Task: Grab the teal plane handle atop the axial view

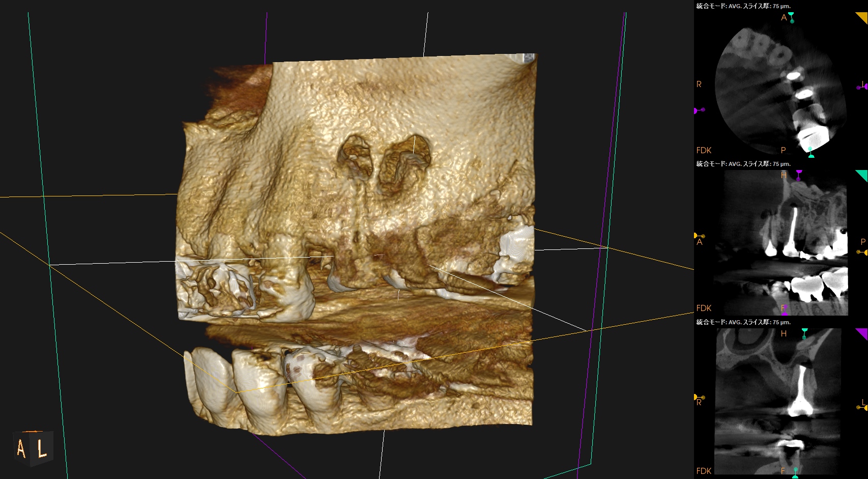Action: point(791,17)
